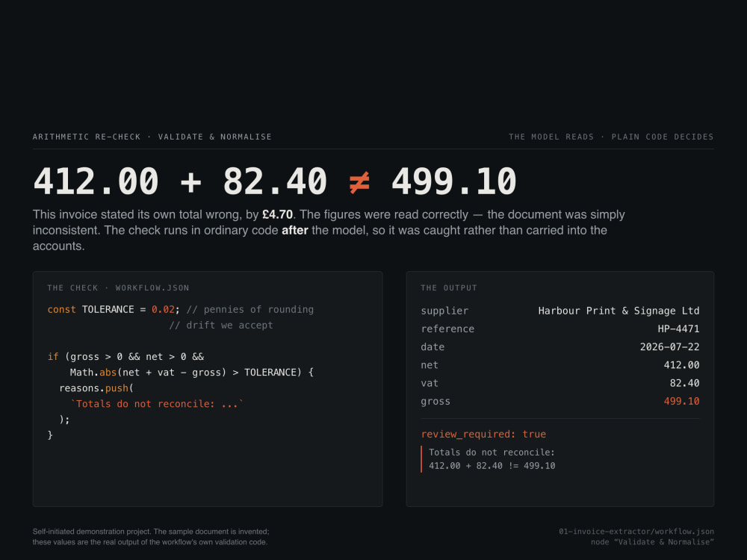Screen dimensions: 747x560
Task: Click the 'ARITHMETIC RE-CHECK · VALIDATE & NORMALISE' header
Action: point(152,137)
